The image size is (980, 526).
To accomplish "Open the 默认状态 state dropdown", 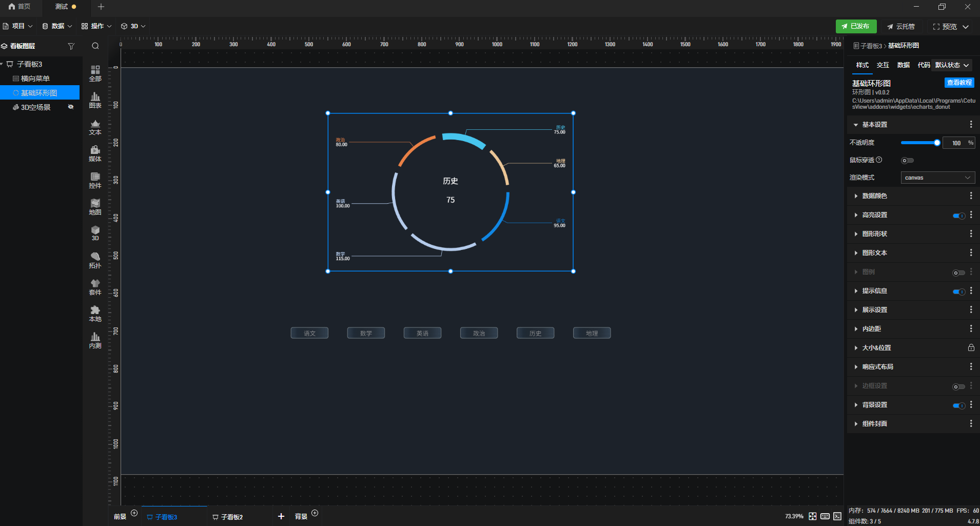I will [952, 65].
